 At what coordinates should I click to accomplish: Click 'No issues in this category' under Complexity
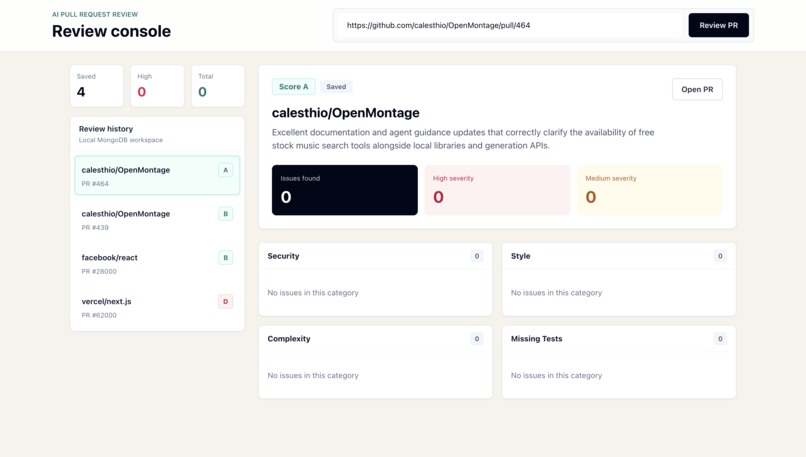point(313,375)
